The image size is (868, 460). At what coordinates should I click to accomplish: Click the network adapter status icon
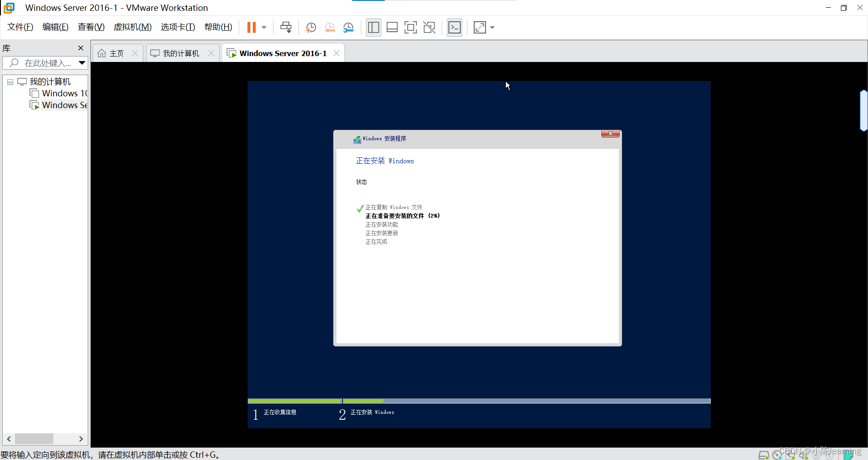coord(790,455)
